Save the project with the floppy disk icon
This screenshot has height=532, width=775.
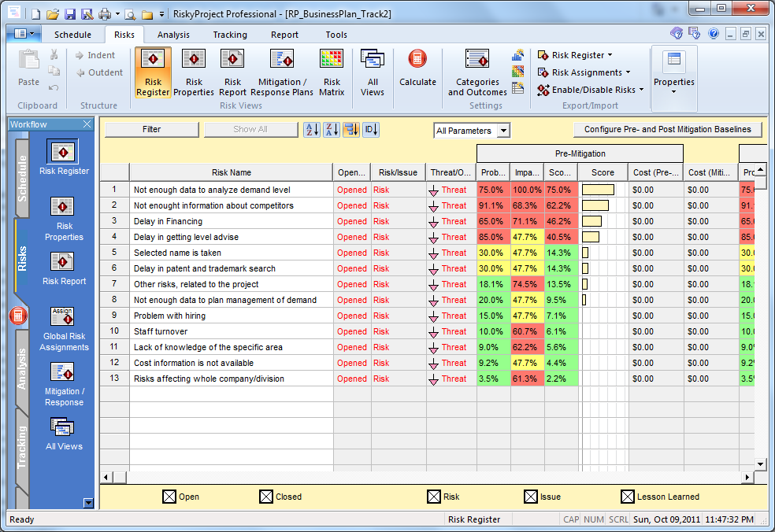coord(70,14)
